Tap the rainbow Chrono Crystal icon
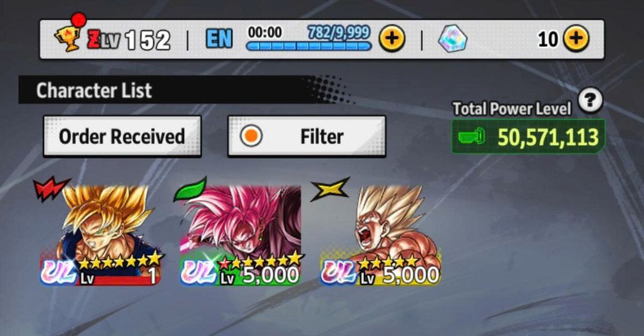Viewport: 644px width, 336px height. [x=452, y=39]
